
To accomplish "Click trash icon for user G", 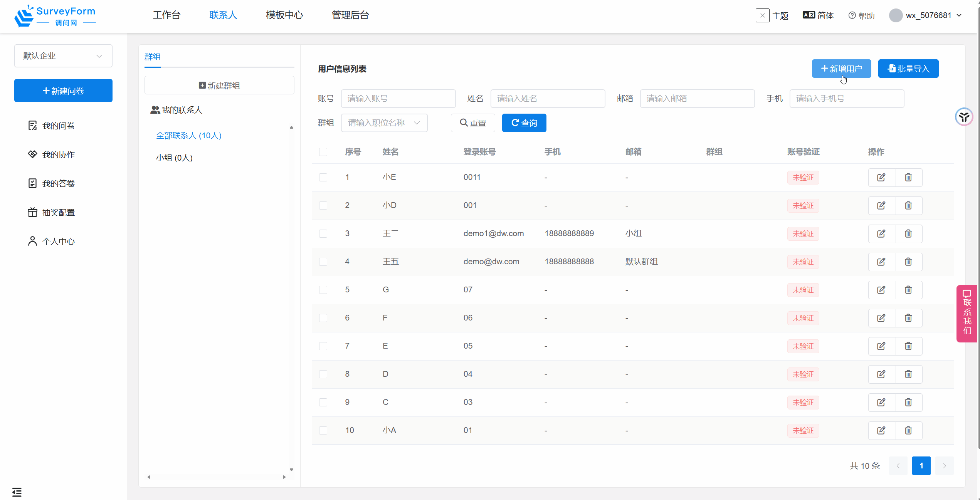I will (x=908, y=290).
